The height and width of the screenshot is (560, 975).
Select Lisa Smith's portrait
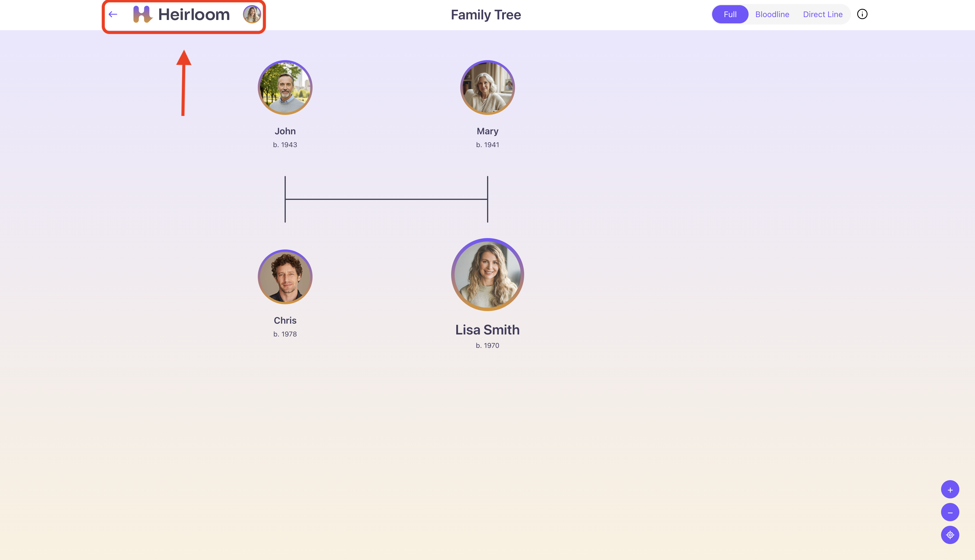pos(487,275)
